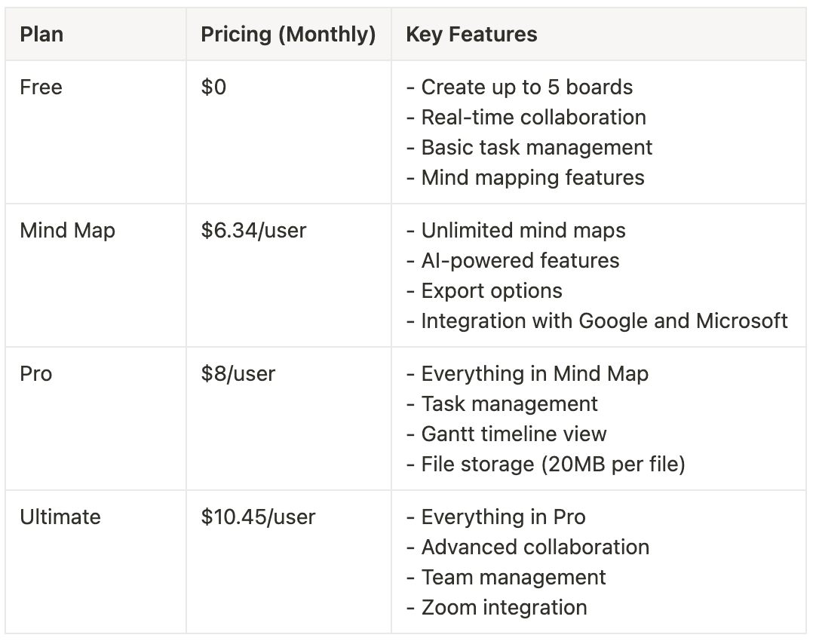
Task: Click the $10.45/user price cell
Action: pyautogui.click(x=288, y=562)
